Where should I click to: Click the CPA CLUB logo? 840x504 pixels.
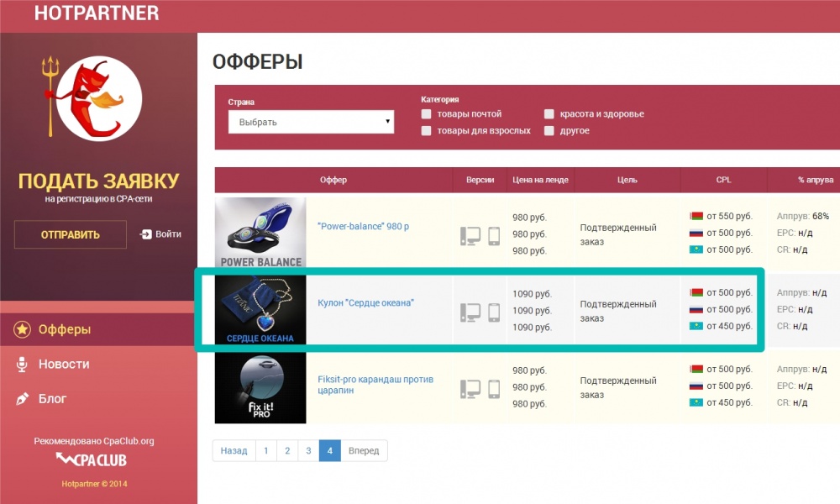tap(92, 459)
